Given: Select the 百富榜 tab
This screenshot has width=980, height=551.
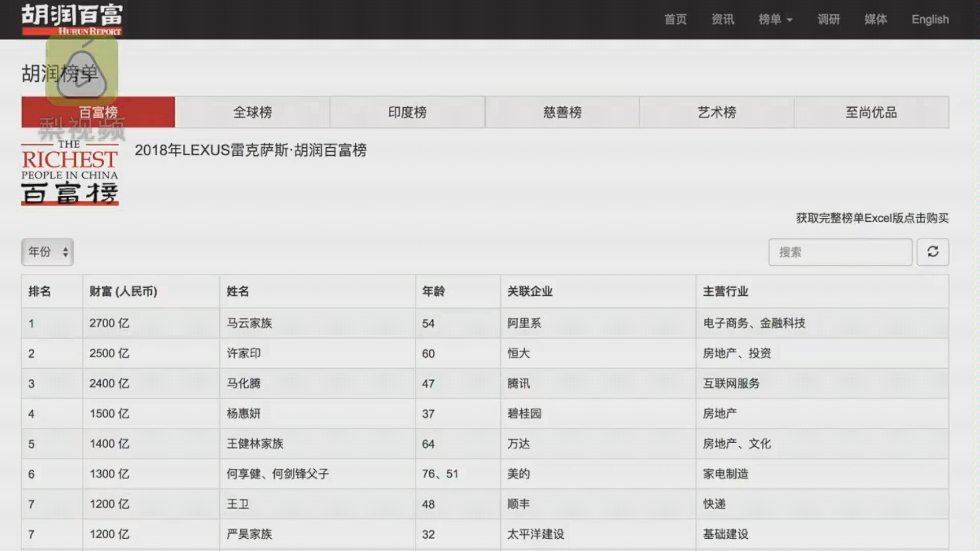Looking at the screenshot, I should [x=98, y=112].
